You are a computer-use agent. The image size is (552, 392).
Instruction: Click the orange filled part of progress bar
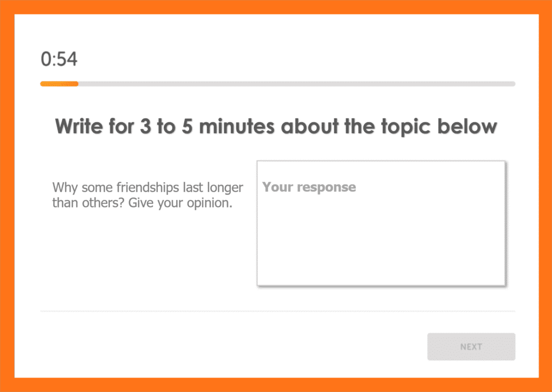point(59,84)
